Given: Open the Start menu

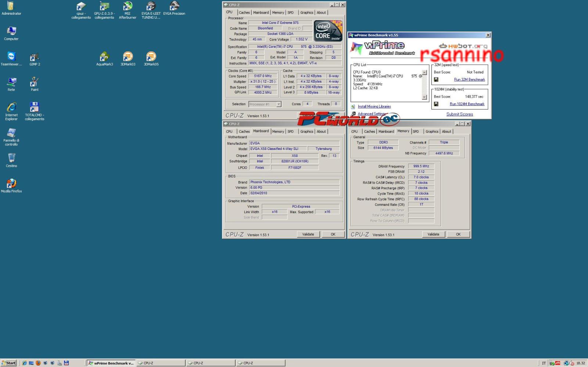Looking at the screenshot, I should [9, 363].
